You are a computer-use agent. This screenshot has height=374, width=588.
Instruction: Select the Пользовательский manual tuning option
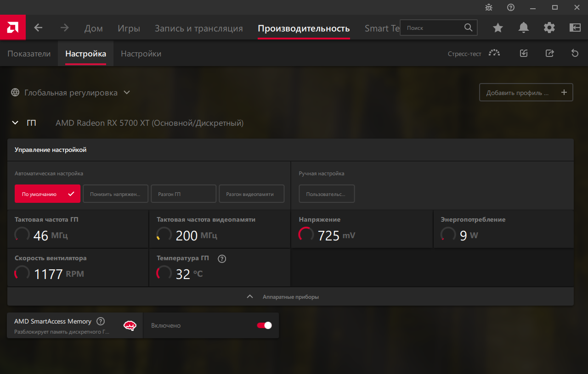[327, 194]
